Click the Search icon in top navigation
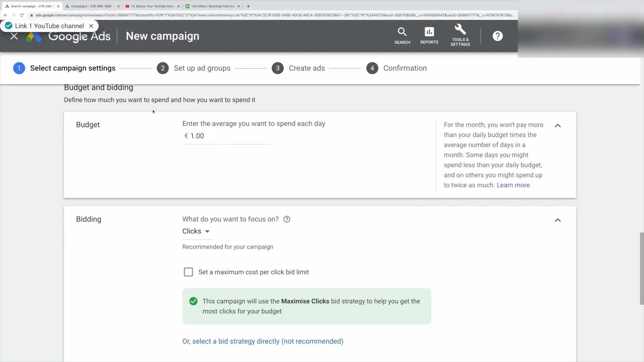Image resolution: width=644 pixels, height=362 pixels. click(x=402, y=36)
